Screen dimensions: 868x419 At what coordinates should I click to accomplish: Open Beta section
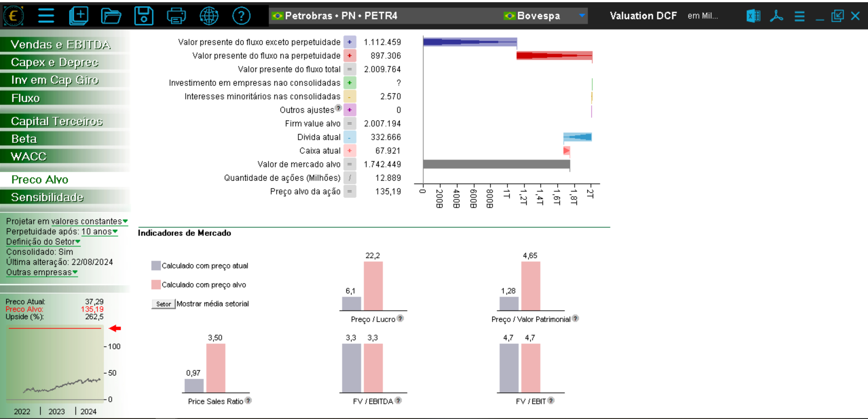(65, 138)
